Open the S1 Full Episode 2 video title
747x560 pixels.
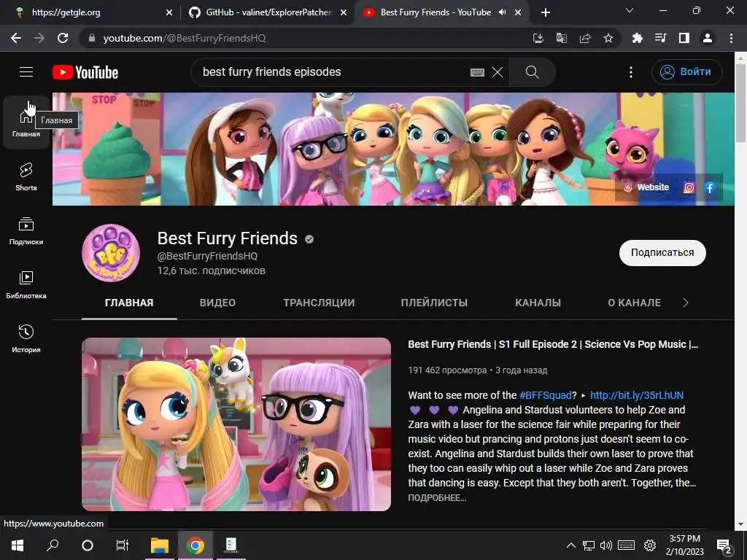[x=553, y=344]
